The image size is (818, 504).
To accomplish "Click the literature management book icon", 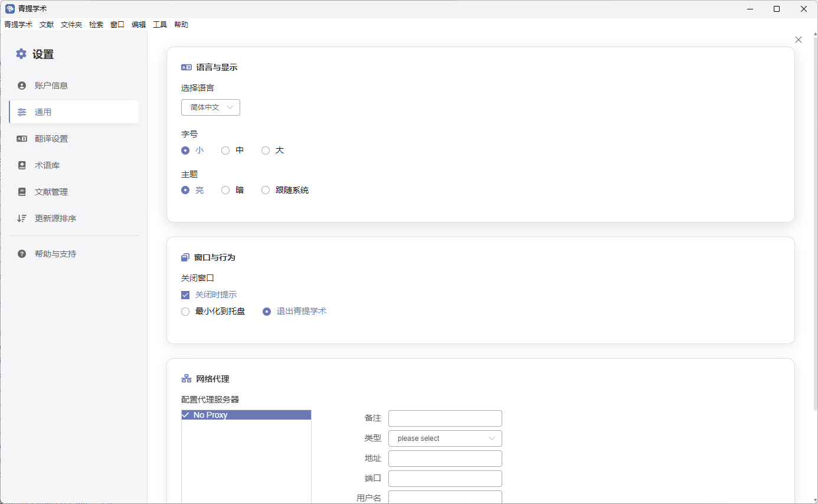I will tap(22, 192).
